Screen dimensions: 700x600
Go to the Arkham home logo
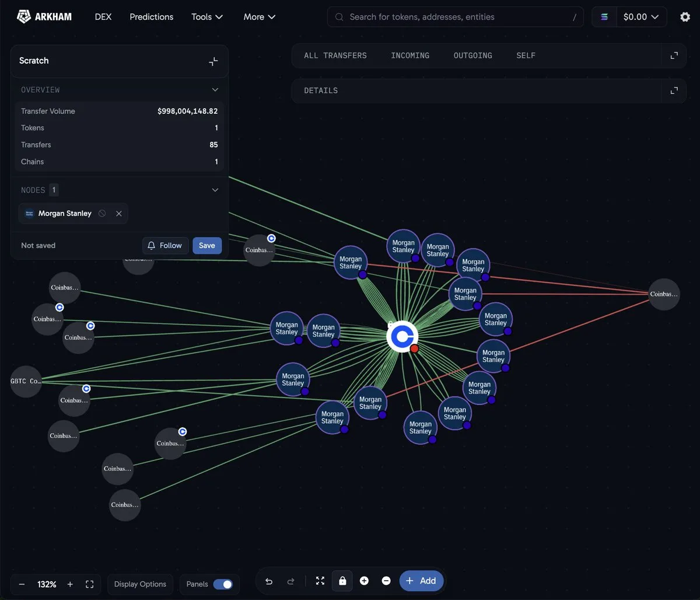[x=44, y=17]
